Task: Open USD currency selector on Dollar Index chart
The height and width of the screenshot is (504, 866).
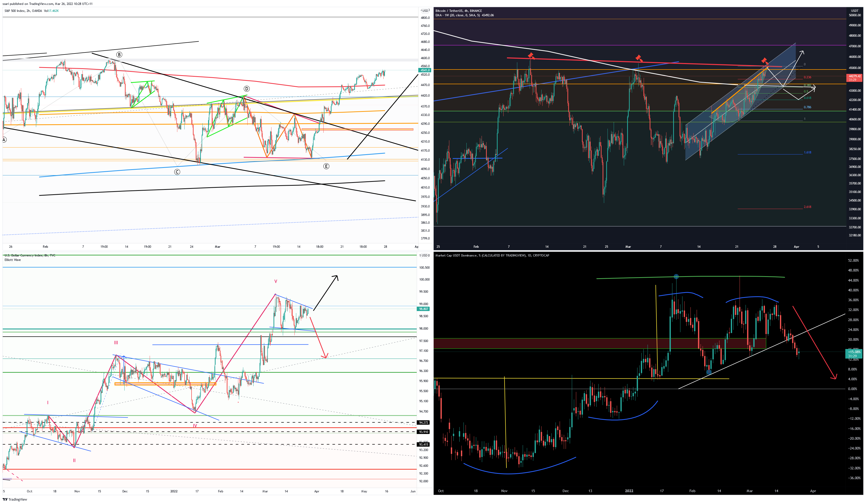Action: pos(425,255)
